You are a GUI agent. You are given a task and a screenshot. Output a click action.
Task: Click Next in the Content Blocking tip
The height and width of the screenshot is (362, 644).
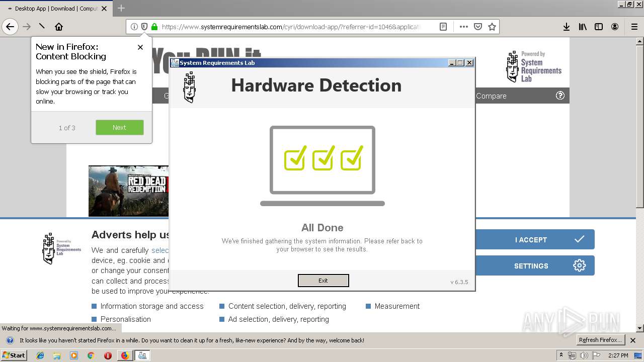[x=119, y=127]
